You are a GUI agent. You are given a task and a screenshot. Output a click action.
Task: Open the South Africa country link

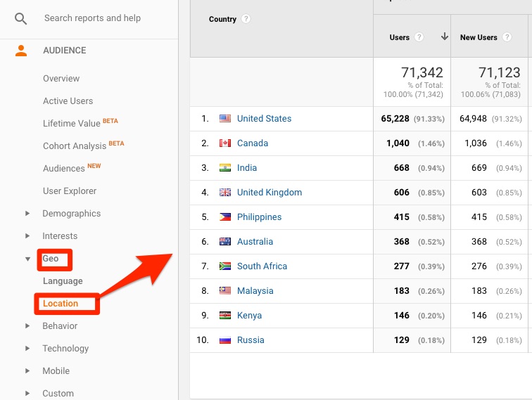coord(262,266)
